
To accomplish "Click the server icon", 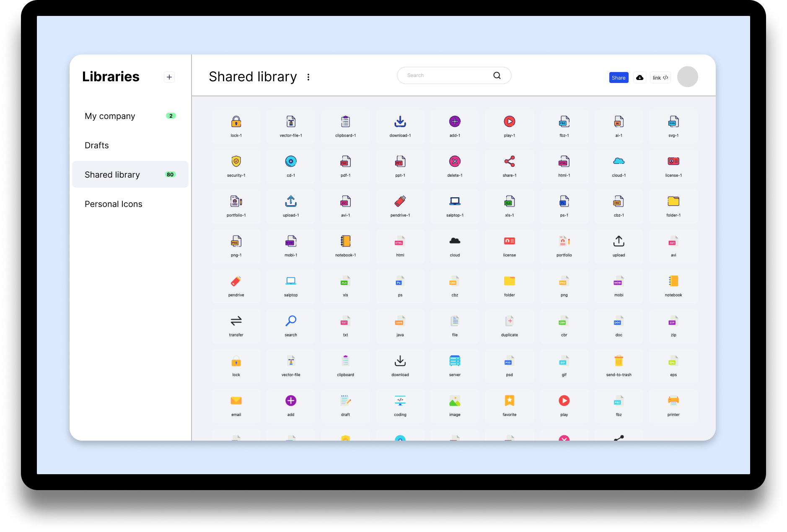I will (x=455, y=361).
